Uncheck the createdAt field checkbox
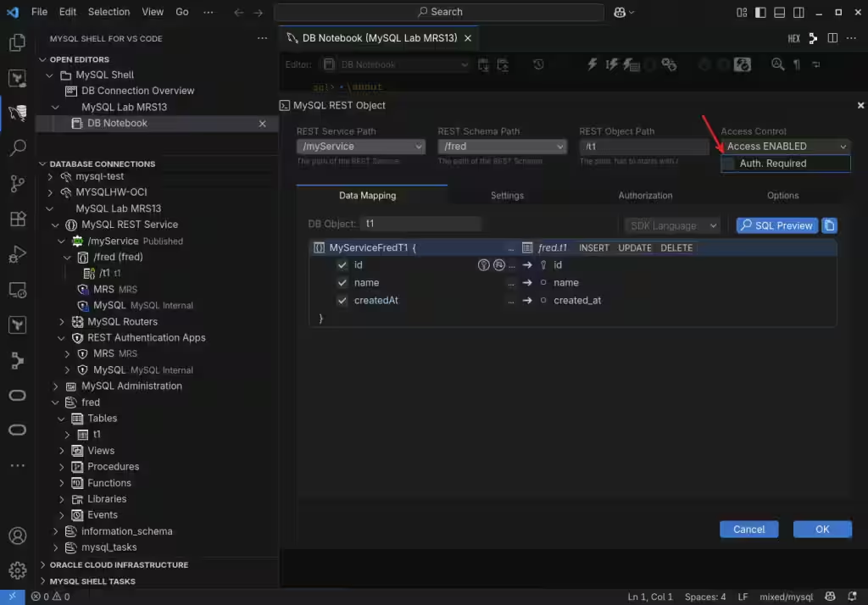Screen dimensions: 868x605 (342, 301)
